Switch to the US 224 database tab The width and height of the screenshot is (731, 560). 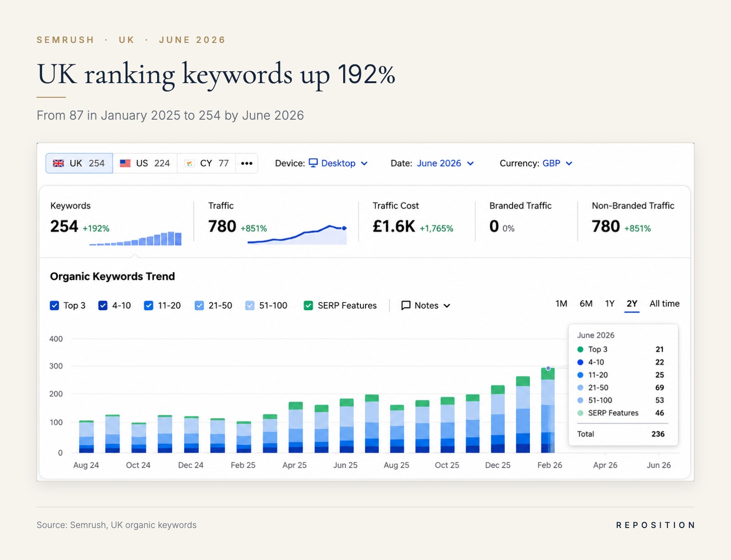point(145,163)
